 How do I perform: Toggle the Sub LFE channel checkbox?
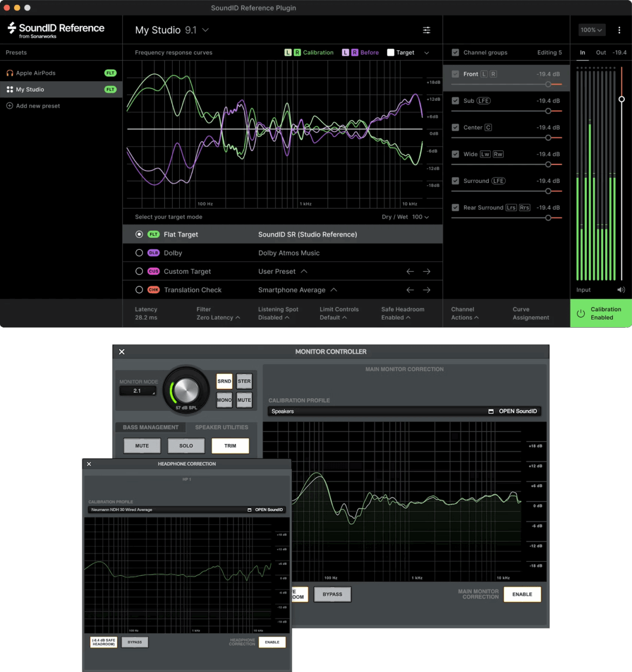(x=455, y=101)
